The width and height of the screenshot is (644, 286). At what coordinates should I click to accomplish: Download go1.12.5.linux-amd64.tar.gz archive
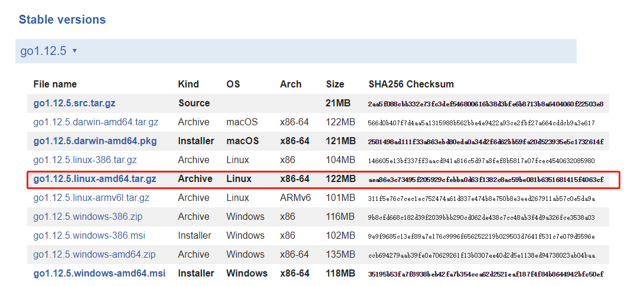(x=94, y=178)
